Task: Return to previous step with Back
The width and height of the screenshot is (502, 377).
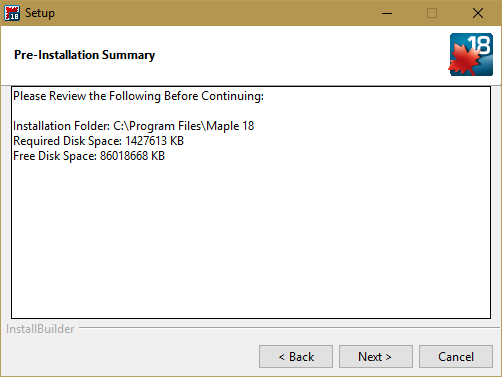Action: [x=296, y=357]
